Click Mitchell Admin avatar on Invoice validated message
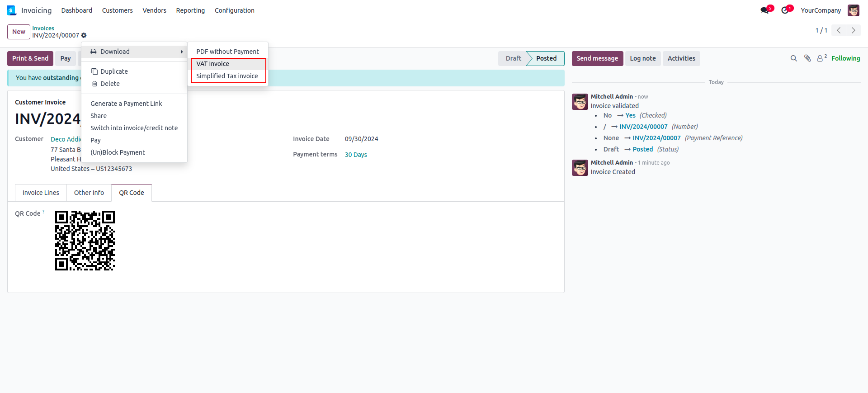868x393 pixels. pos(580,102)
